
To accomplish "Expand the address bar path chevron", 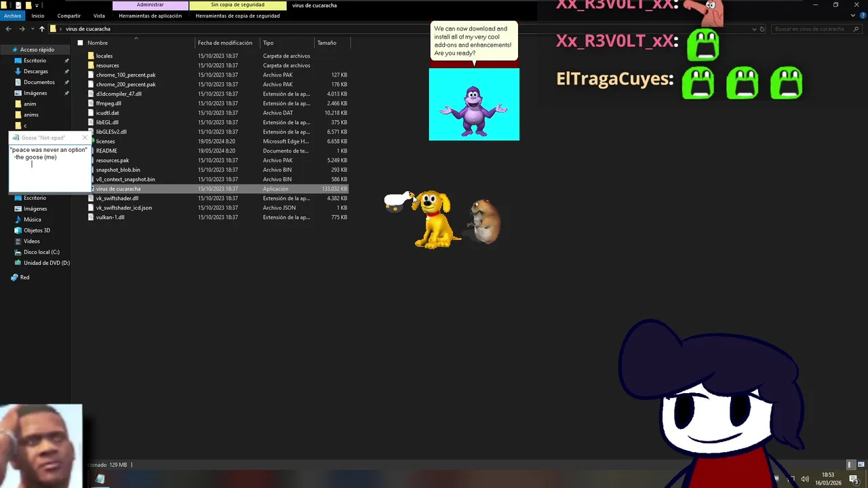I will (61, 29).
